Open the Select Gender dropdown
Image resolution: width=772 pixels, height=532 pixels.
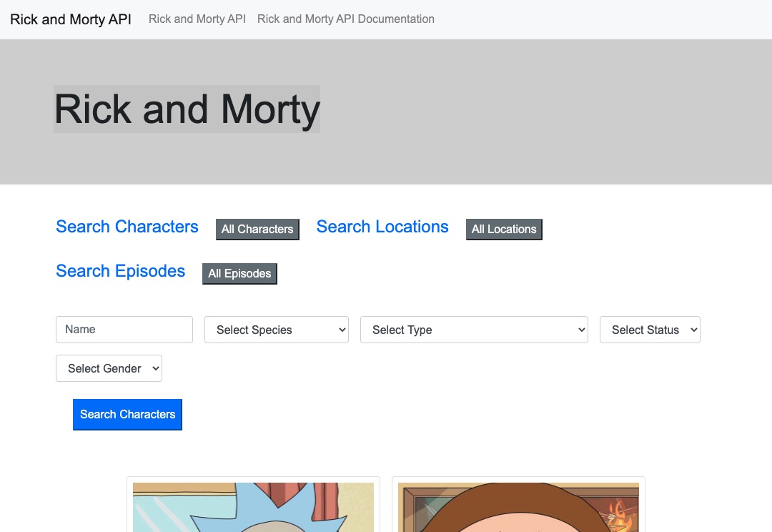coord(109,368)
